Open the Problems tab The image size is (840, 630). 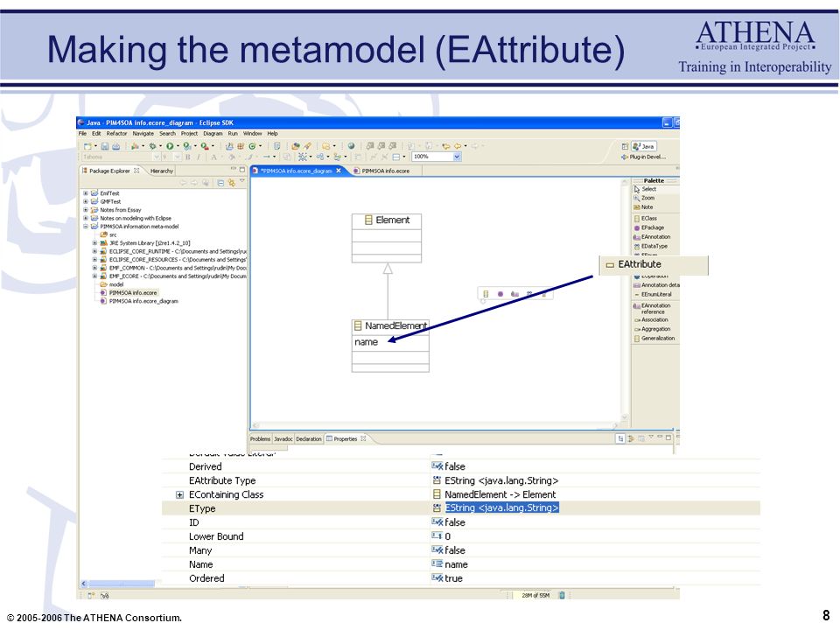coord(261,439)
